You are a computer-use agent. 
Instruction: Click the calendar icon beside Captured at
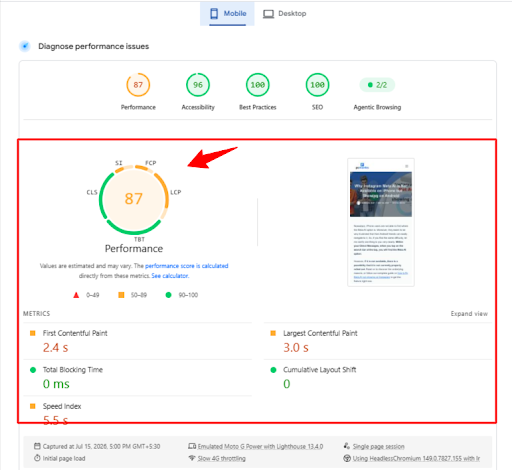pyautogui.click(x=37, y=446)
